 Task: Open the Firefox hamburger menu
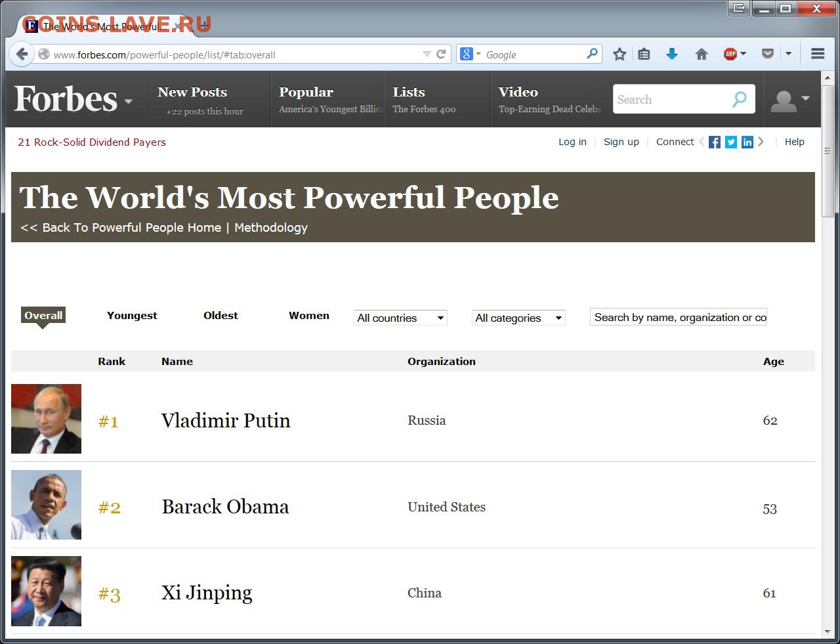coord(818,54)
